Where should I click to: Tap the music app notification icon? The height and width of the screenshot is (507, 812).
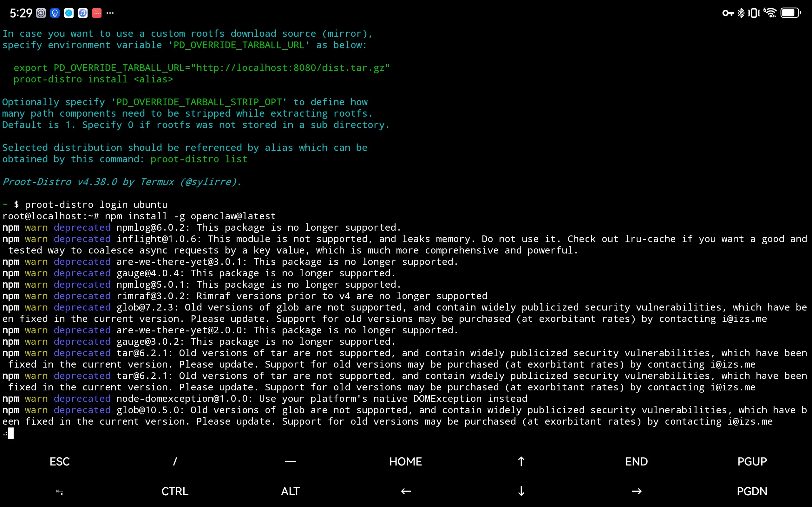coord(82,13)
